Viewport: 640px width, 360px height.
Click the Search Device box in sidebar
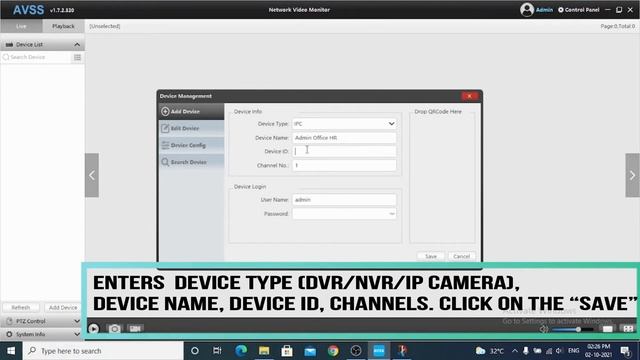pyautogui.click(x=37, y=57)
